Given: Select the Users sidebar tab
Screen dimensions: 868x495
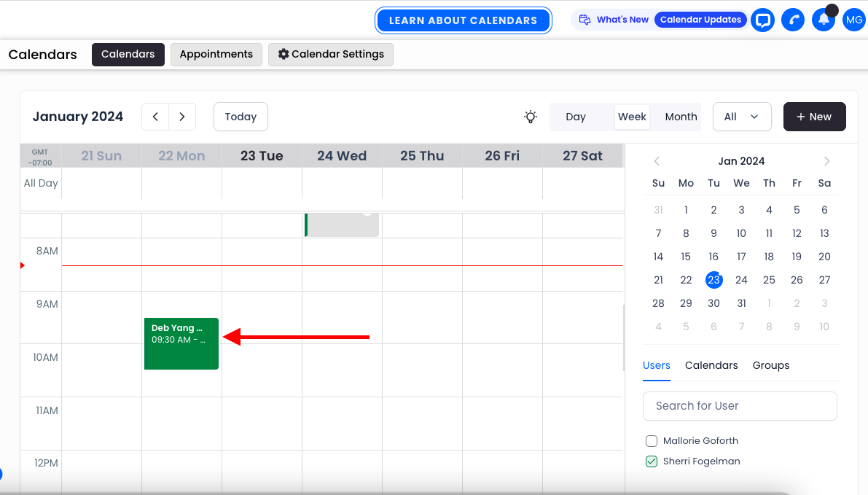Looking at the screenshot, I should 657,365.
